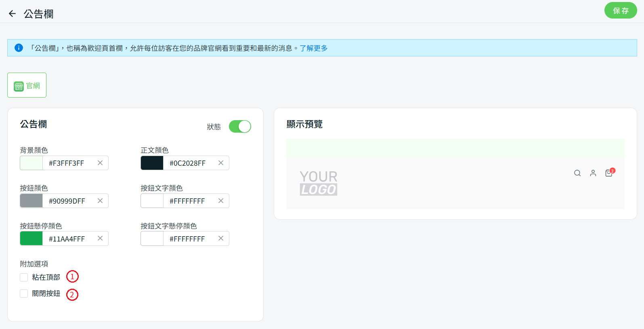644x329 pixels.
Task: Enable the 粘在頂部 checkbox
Action: [24, 277]
